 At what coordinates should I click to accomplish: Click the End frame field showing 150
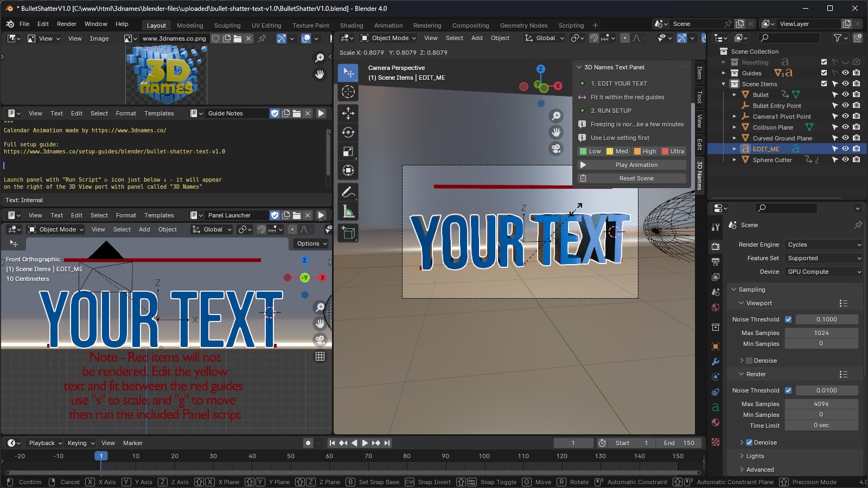(x=679, y=442)
